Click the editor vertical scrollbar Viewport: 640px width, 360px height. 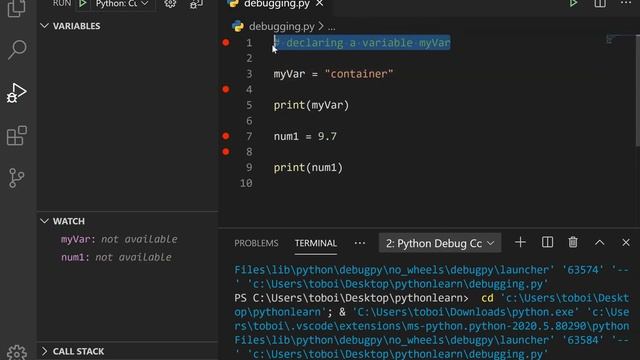[x=637, y=90]
